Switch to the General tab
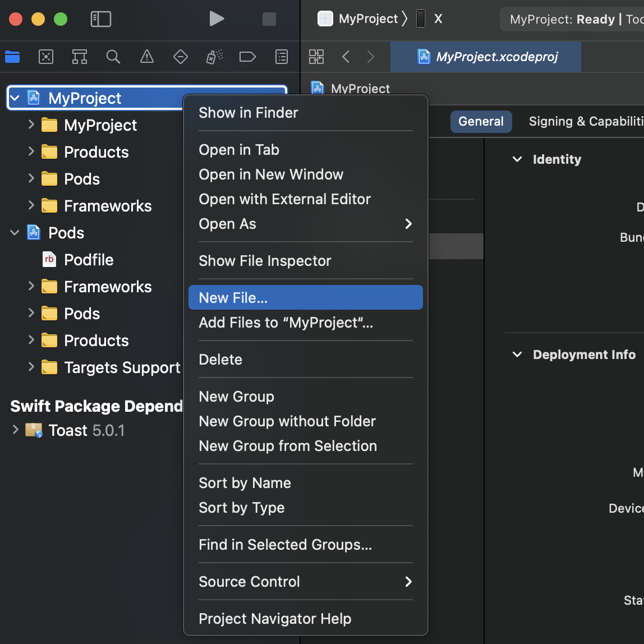Viewport: 644px width, 644px height. [x=481, y=121]
